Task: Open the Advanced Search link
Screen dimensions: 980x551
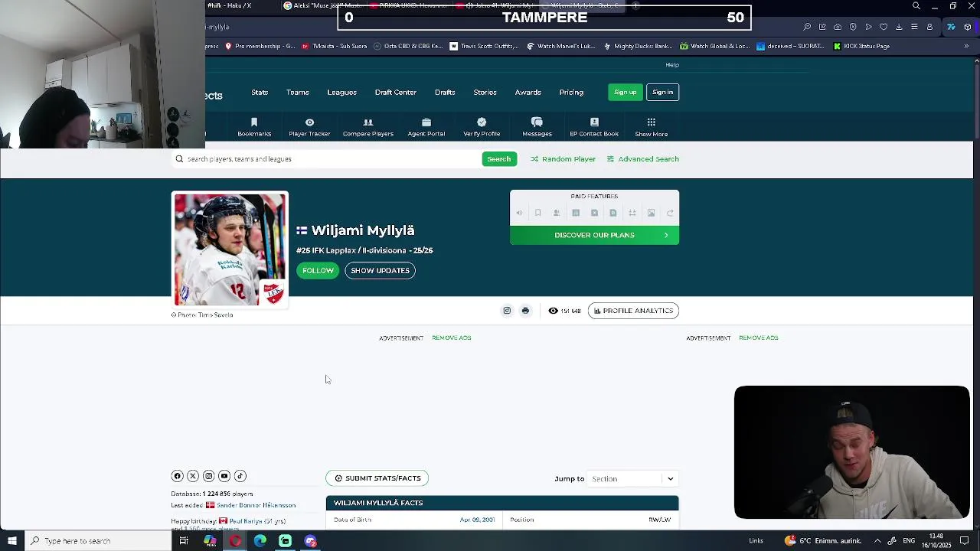Action: [x=643, y=159]
